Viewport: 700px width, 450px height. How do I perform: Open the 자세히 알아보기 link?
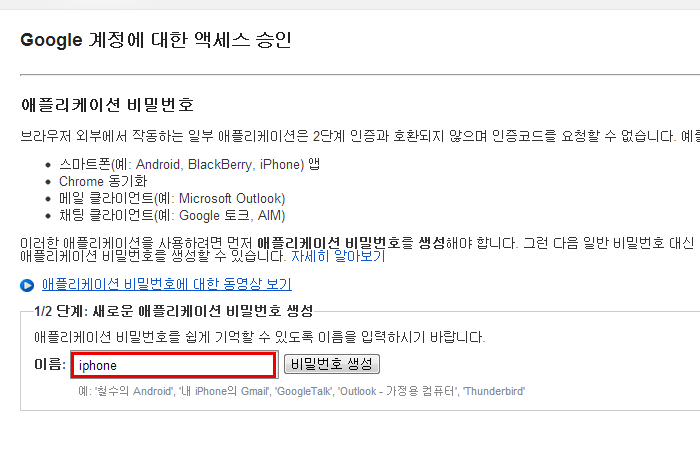[338, 256]
